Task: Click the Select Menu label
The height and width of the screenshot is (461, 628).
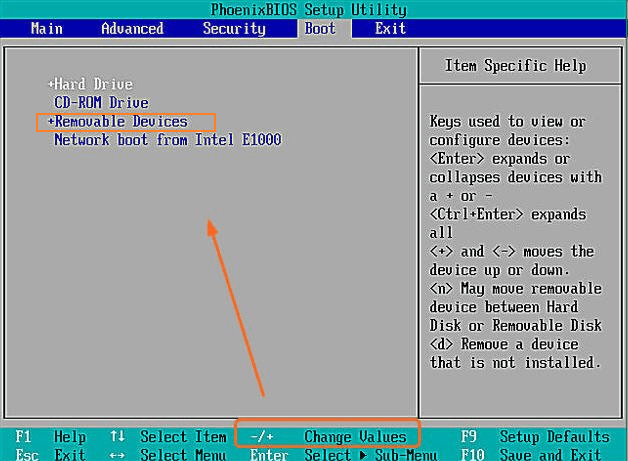Action: click(x=183, y=455)
